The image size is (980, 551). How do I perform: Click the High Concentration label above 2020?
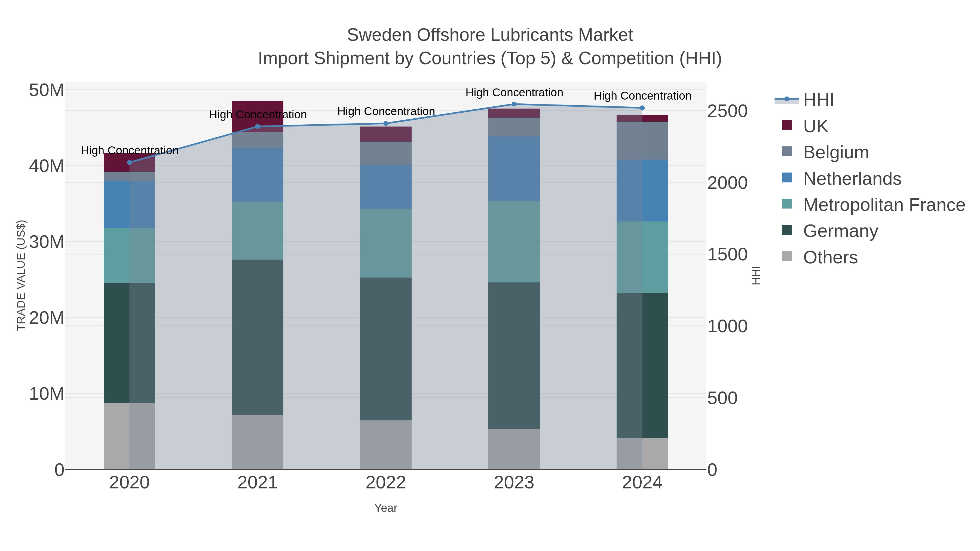(x=129, y=150)
